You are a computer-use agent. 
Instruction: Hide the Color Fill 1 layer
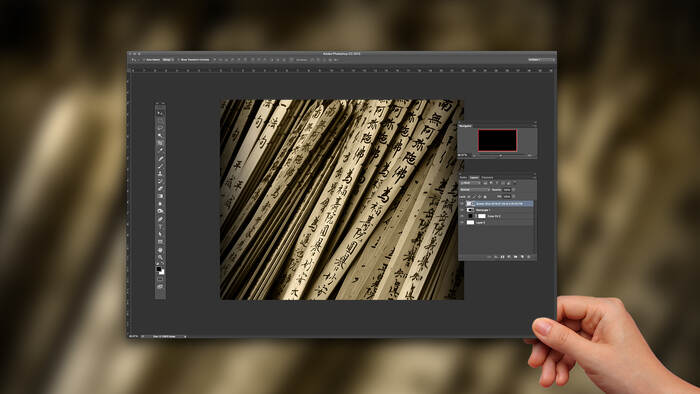tap(462, 216)
